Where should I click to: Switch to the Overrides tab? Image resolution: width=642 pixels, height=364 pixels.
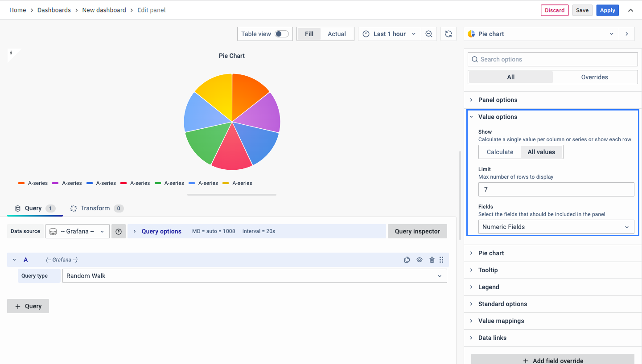(594, 77)
